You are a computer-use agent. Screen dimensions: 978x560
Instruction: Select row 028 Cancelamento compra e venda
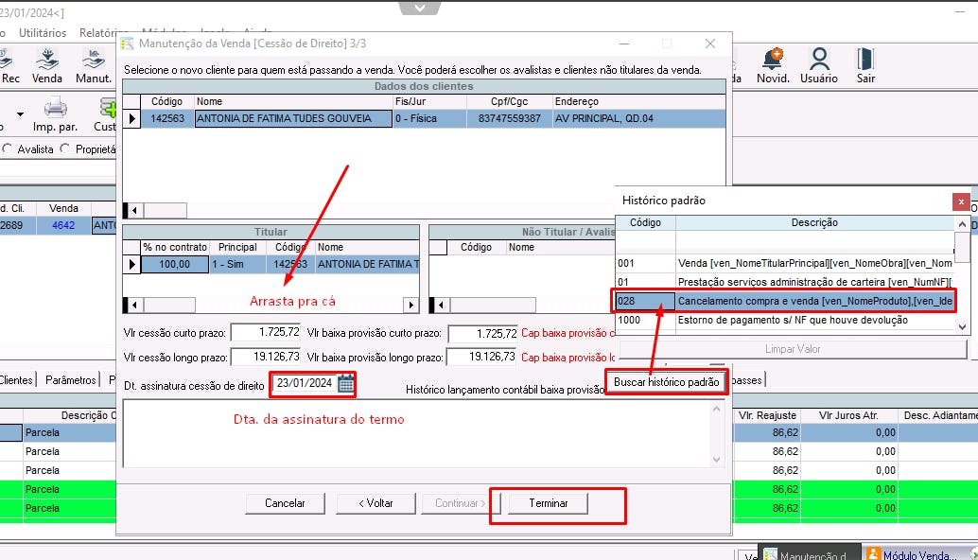pos(785,301)
